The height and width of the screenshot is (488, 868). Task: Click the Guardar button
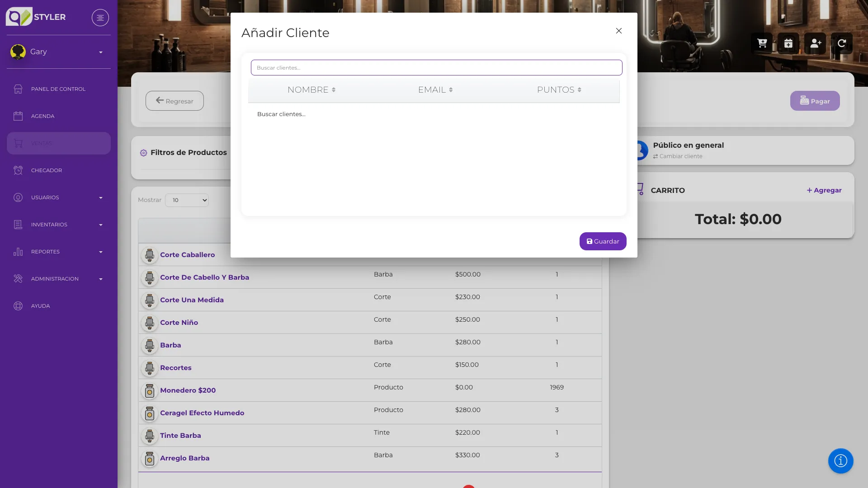pyautogui.click(x=603, y=241)
